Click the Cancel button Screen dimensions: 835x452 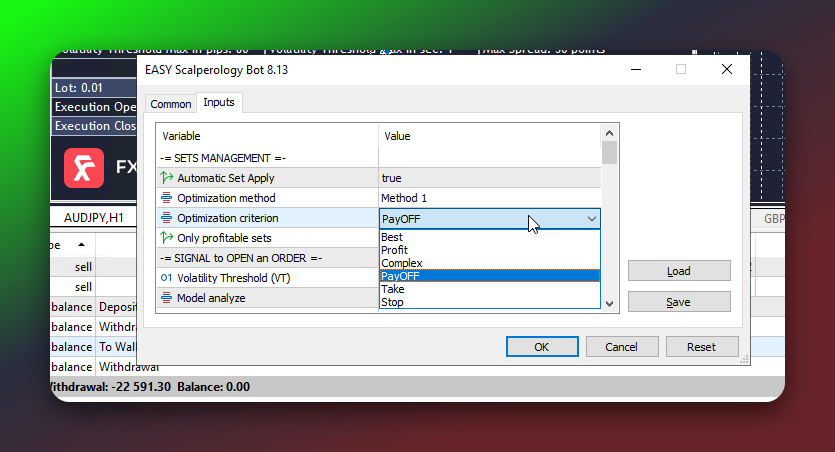pos(622,347)
